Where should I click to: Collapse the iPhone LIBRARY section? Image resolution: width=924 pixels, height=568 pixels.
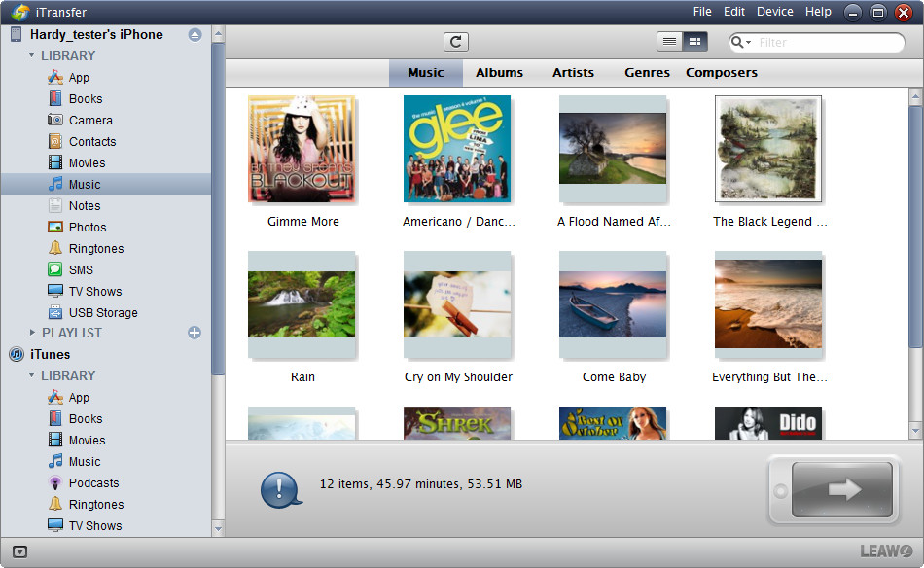click(31, 56)
